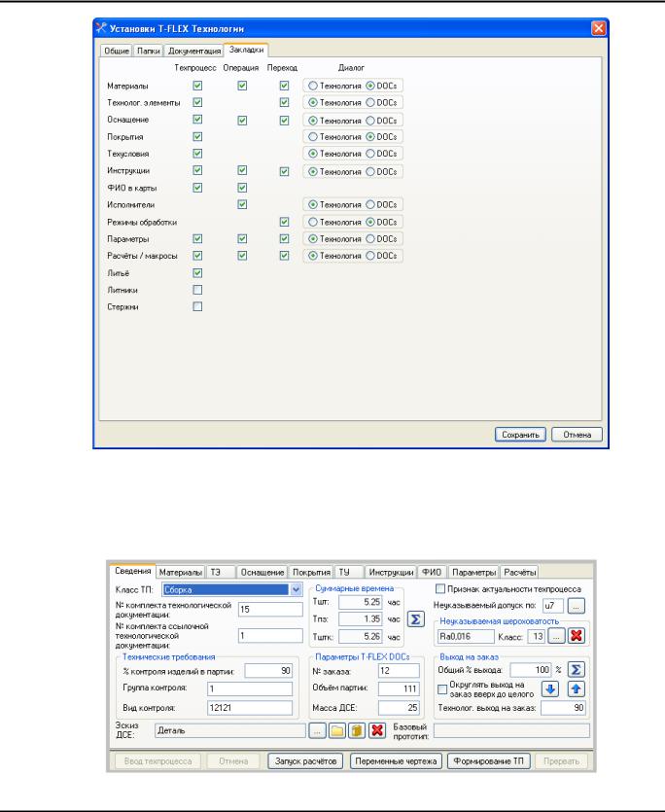The height and width of the screenshot is (812, 665).
Task: Click the blue up arrow in Выход на заказ
Action: (x=576, y=688)
